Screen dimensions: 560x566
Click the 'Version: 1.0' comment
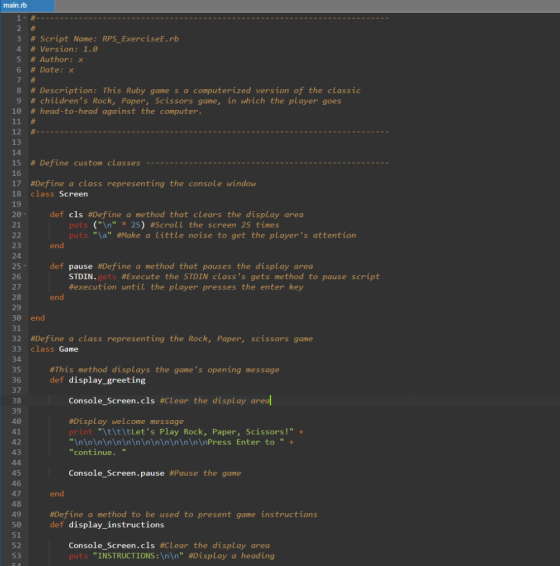pyautogui.click(x=69, y=49)
